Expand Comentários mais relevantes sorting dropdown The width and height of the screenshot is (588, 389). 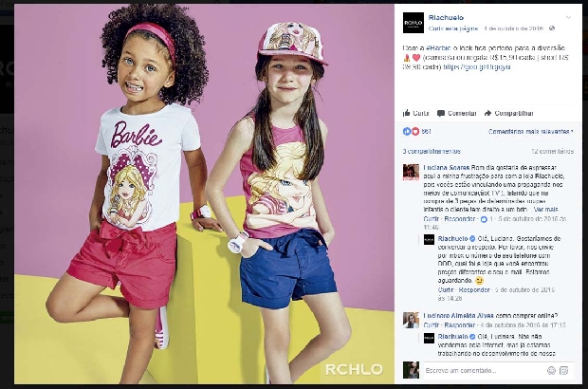[x=531, y=131]
